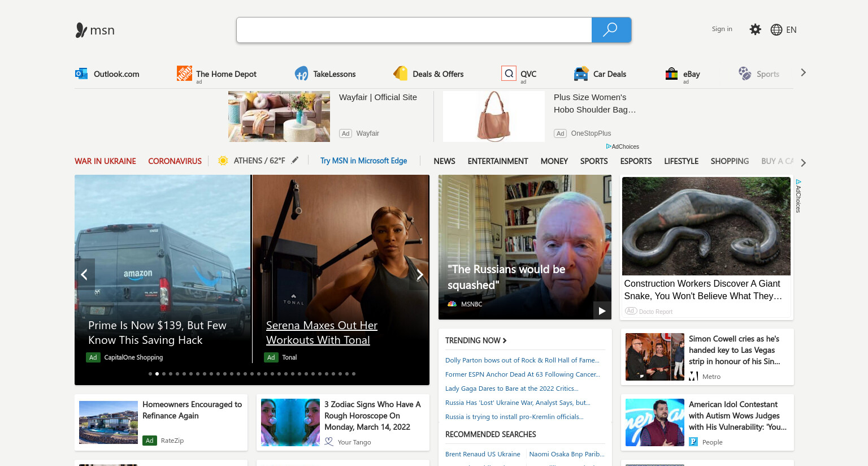
Task: Switch to the ENTERTAINMENT tab
Action: (x=498, y=161)
